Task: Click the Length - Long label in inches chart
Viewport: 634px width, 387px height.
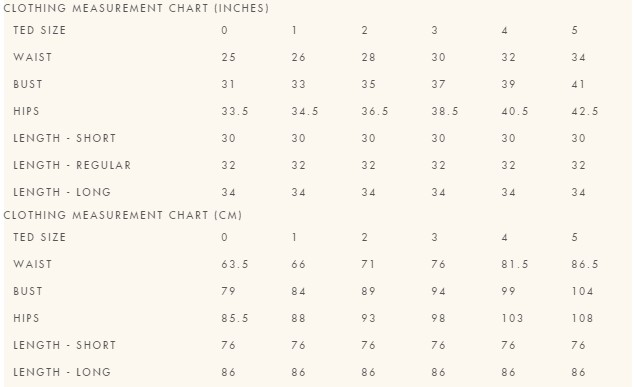Action: (62, 192)
